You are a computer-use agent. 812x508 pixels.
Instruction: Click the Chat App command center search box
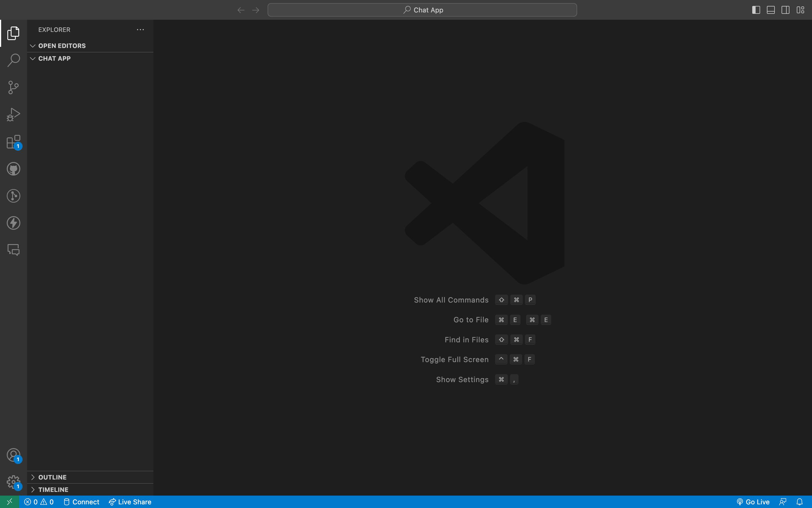tap(422, 10)
